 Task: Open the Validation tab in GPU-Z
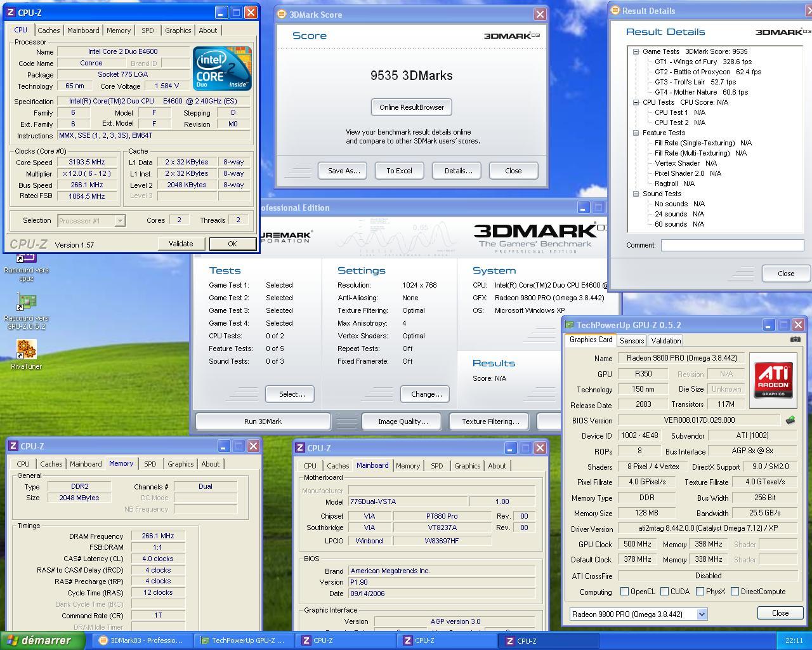tap(665, 340)
